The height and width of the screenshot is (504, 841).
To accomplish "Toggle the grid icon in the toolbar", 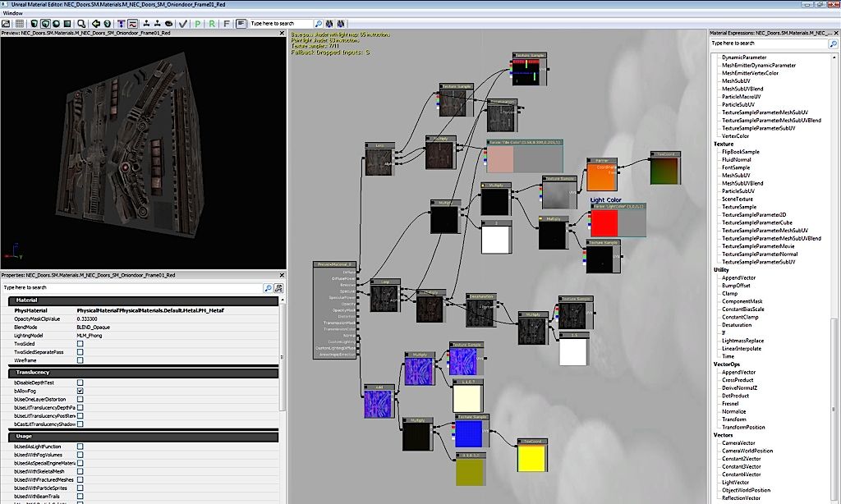I will click(x=20, y=24).
